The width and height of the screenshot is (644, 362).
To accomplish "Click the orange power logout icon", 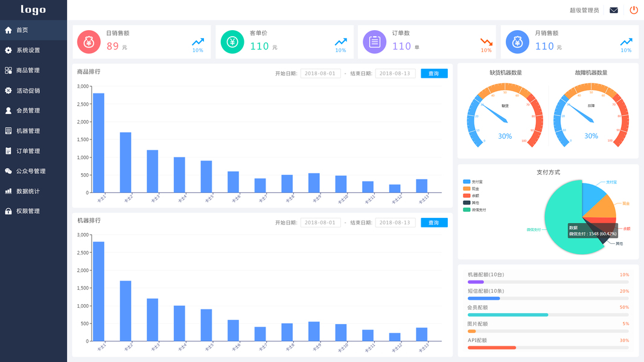I will pyautogui.click(x=634, y=10).
